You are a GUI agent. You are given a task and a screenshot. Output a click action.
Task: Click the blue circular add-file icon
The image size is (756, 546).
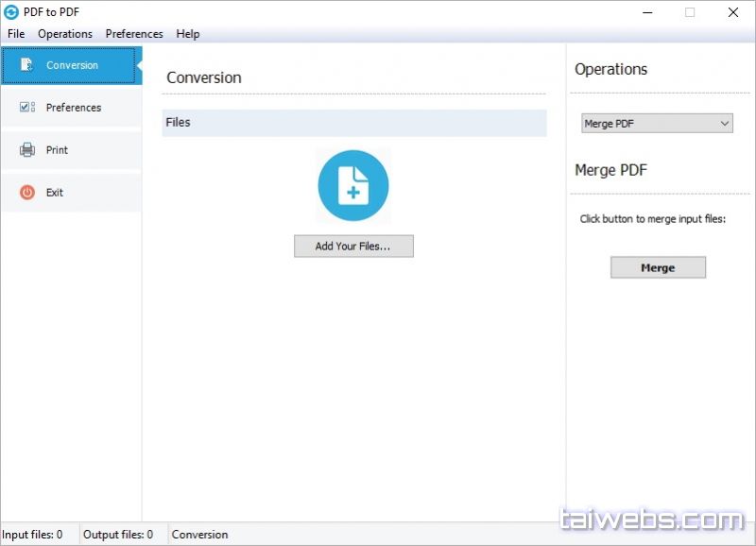[x=353, y=185]
